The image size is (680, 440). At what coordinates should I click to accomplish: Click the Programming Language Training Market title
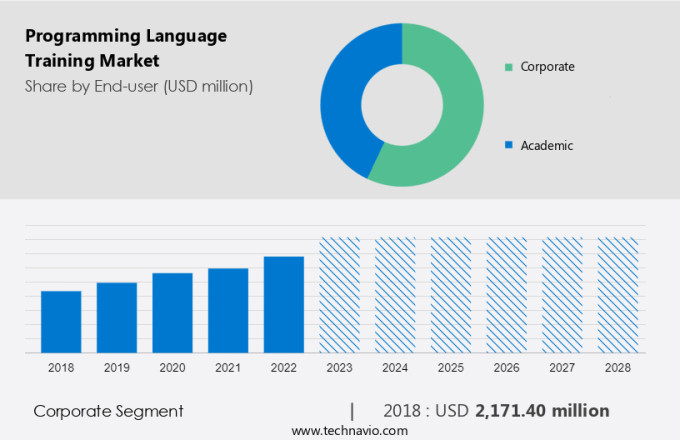(125, 48)
